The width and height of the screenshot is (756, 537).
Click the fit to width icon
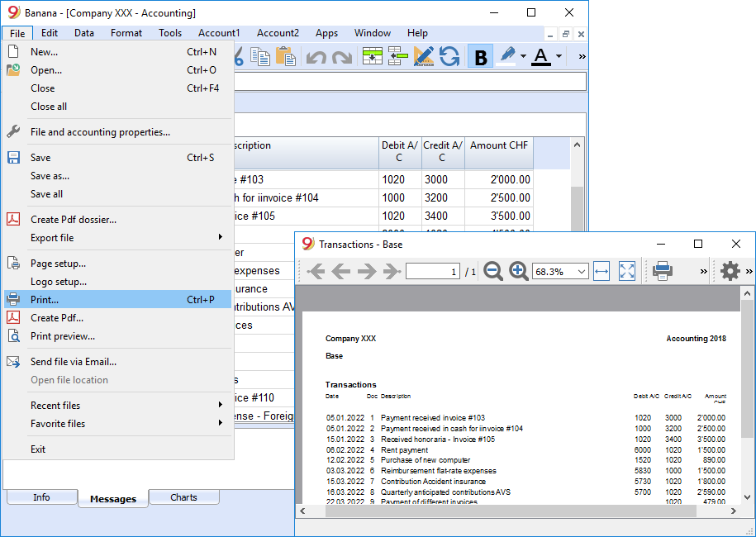point(601,272)
